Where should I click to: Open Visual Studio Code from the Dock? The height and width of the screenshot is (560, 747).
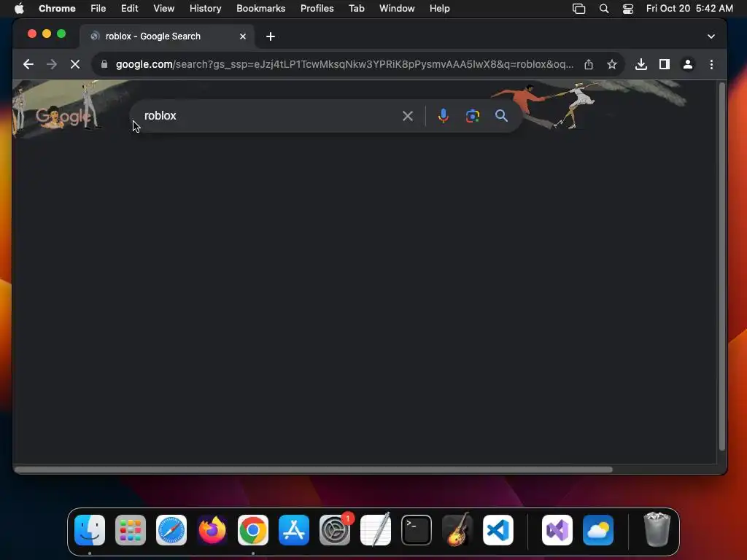[x=498, y=530]
